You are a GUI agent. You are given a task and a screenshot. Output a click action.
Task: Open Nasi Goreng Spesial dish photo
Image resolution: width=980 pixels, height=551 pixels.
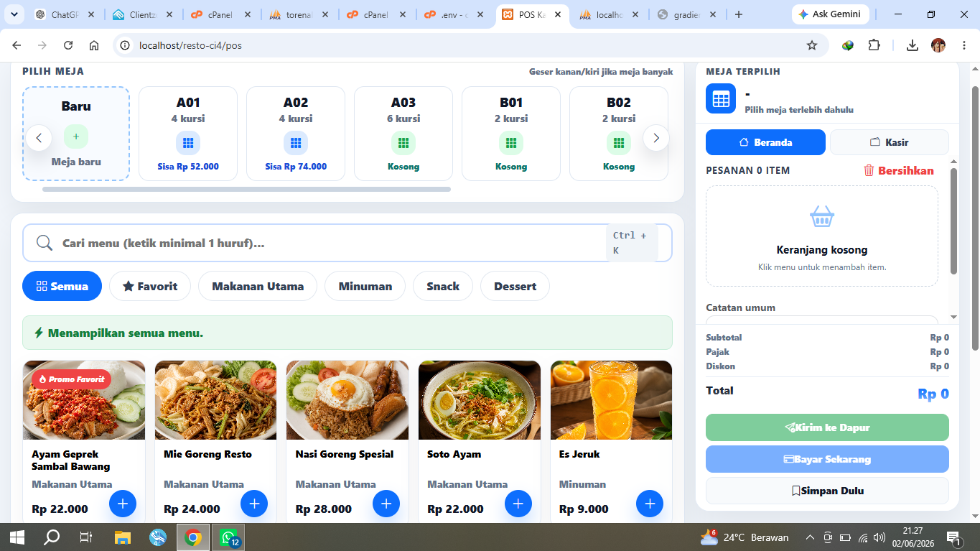tap(347, 400)
